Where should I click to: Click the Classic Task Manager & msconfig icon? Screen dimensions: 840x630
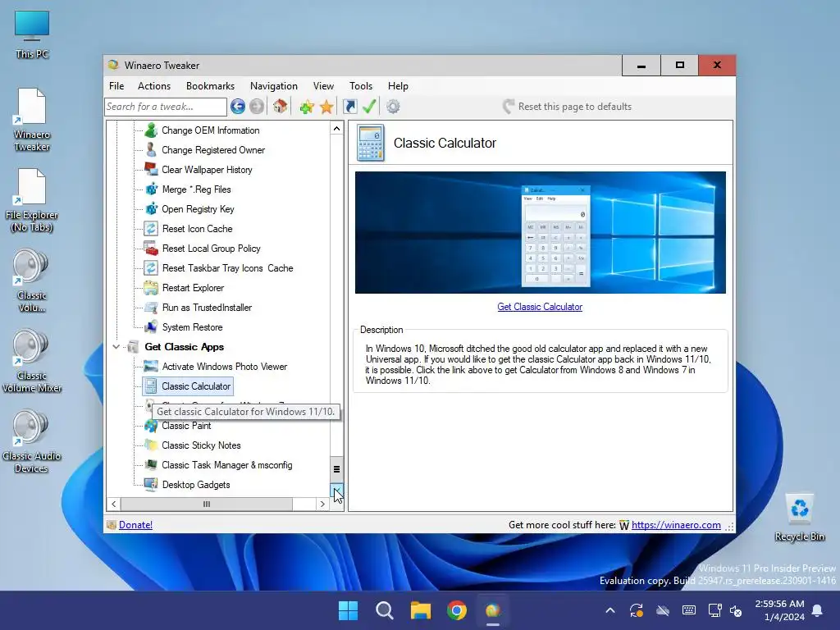151,465
